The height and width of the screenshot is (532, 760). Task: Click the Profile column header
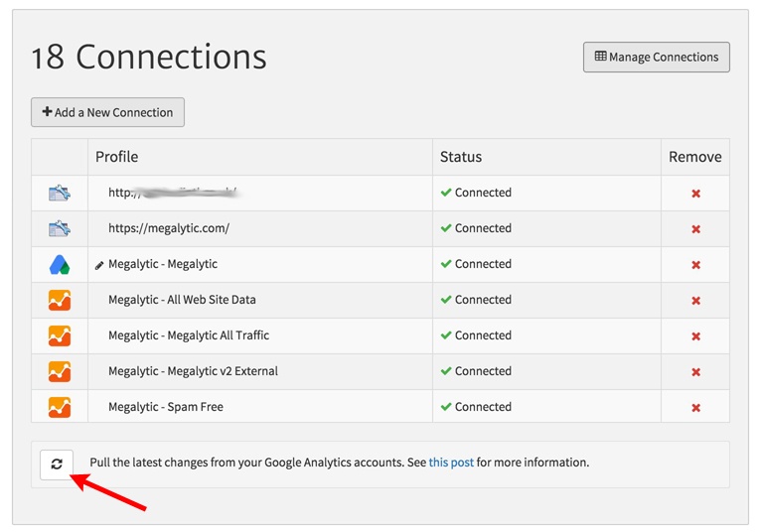point(117,157)
